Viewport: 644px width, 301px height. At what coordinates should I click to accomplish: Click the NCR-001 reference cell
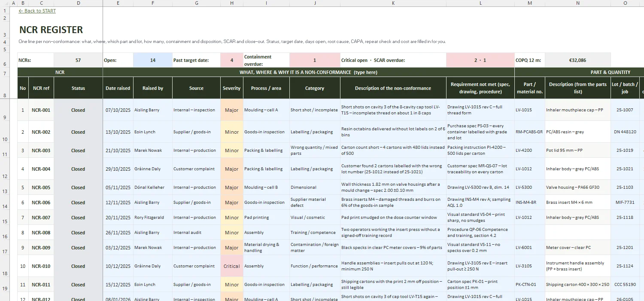[x=41, y=110]
